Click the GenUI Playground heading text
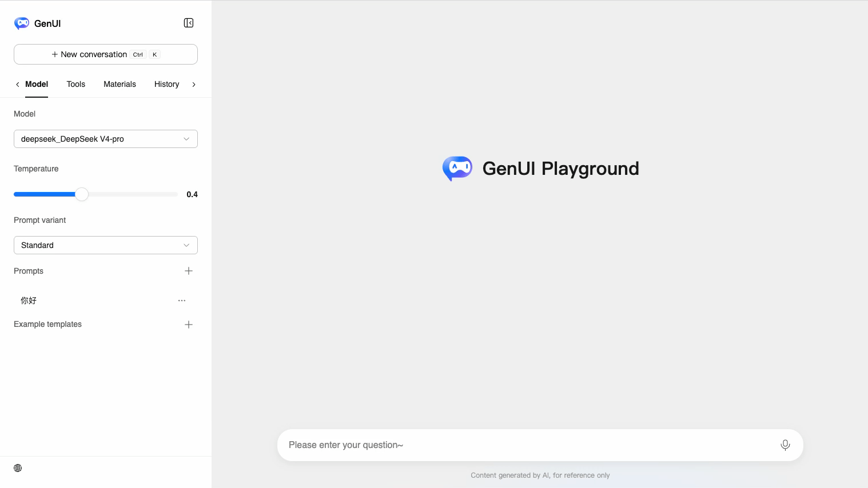 click(x=560, y=169)
